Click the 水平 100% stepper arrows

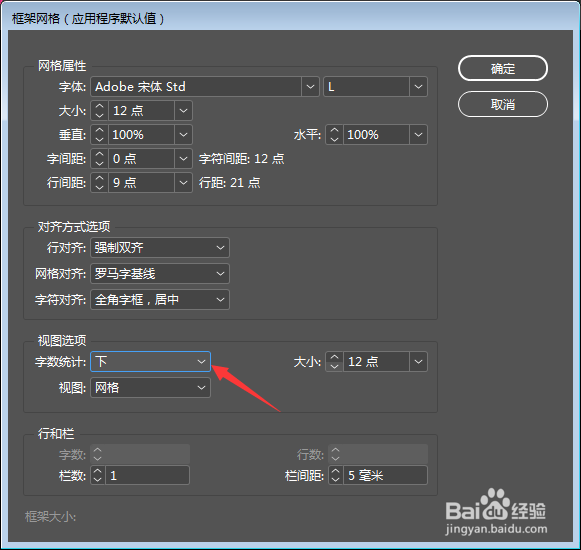coord(334,135)
